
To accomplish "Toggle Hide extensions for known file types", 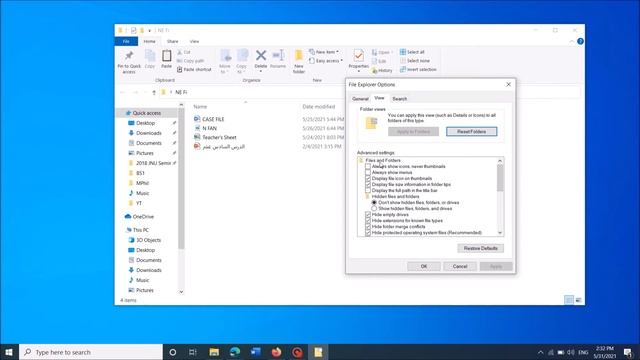I will (x=368, y=220).
